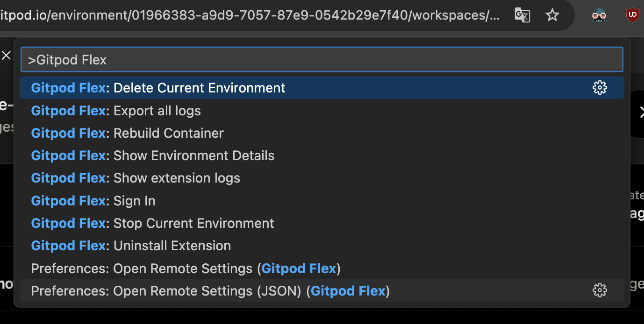Choose Gitpod Flex: Export all logs
This screenshot has width=644, height=324.
[322, 111]
